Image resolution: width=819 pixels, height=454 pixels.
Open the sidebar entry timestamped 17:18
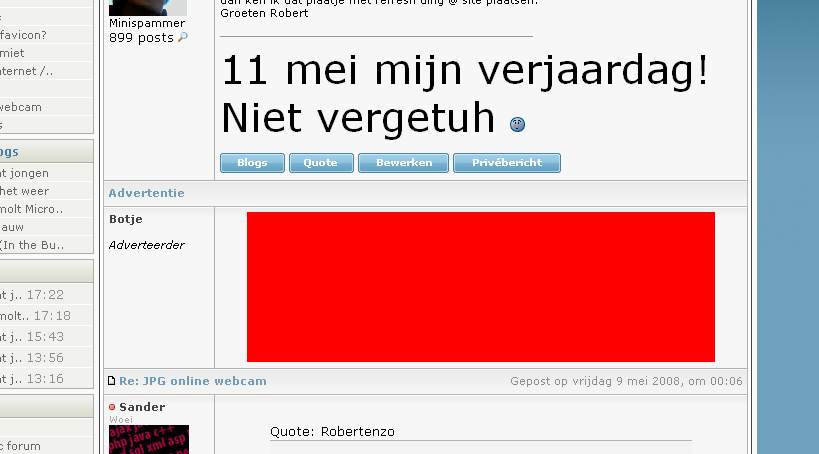[x=36, y=316]
